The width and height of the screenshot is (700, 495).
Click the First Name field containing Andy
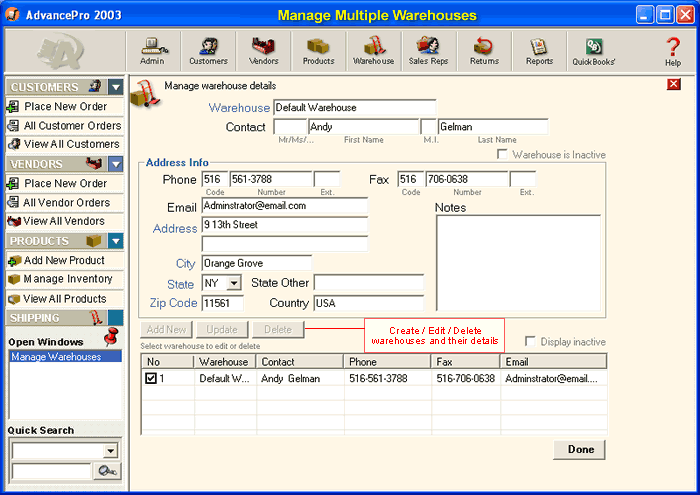click(x=363, y=127)
